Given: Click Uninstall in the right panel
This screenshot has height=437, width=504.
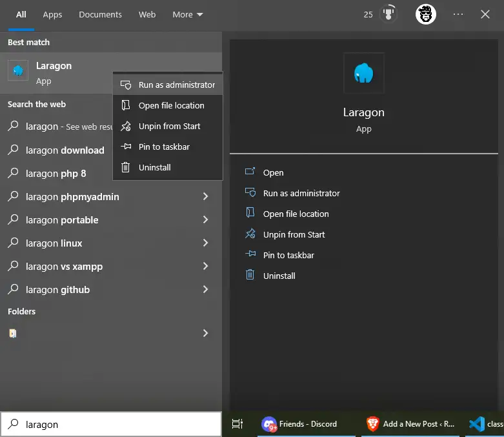Looking at the screenshot, I should tap(279, 276).
